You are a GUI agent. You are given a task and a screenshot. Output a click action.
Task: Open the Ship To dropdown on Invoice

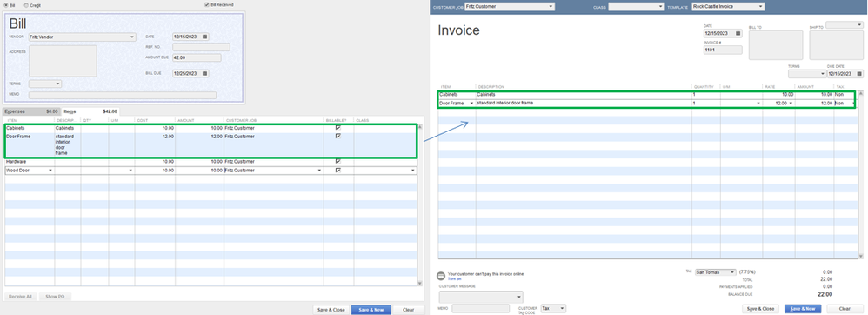[858, 25]
